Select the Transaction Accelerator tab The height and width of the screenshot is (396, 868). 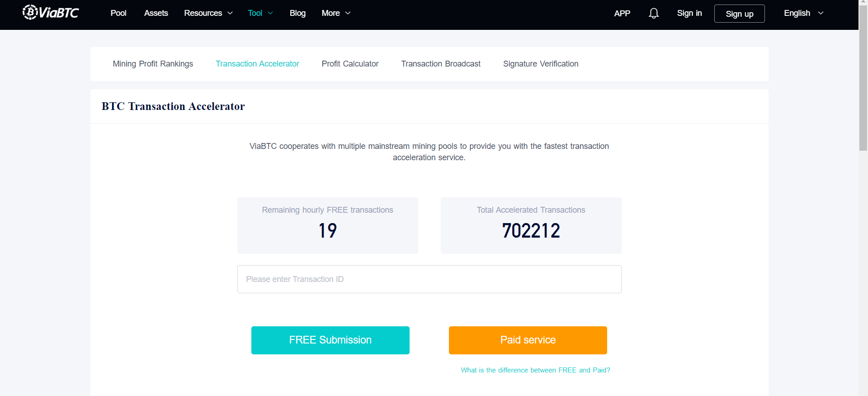coord(257,64)
